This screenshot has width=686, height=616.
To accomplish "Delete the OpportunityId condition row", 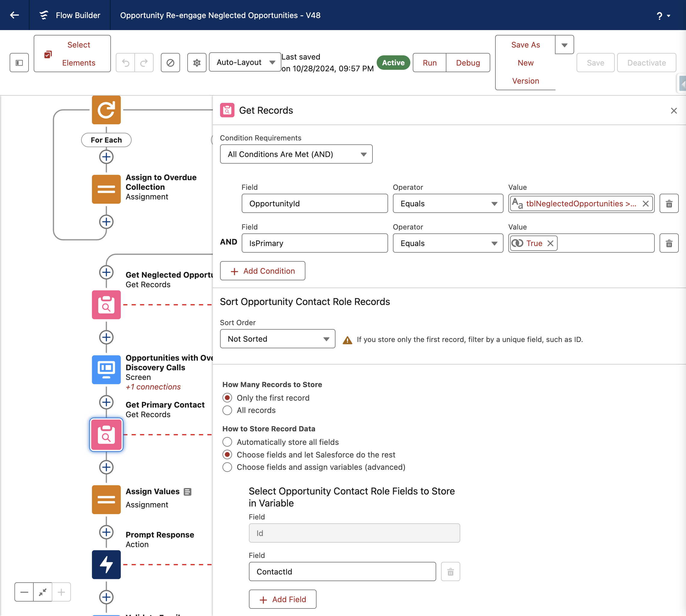I will pyautogui.click(x=669, y=203).
